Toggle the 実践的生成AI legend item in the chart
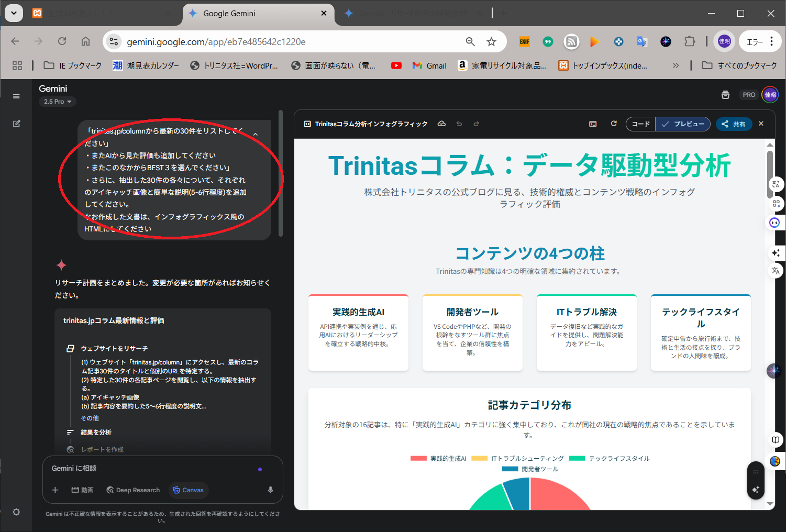This screenshot has width=786, height=532. point(438,459)
